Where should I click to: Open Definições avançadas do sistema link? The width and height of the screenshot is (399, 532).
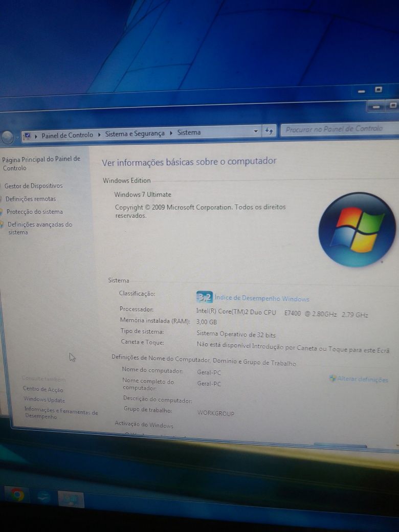pyautogui.click(x=40, y=228)
